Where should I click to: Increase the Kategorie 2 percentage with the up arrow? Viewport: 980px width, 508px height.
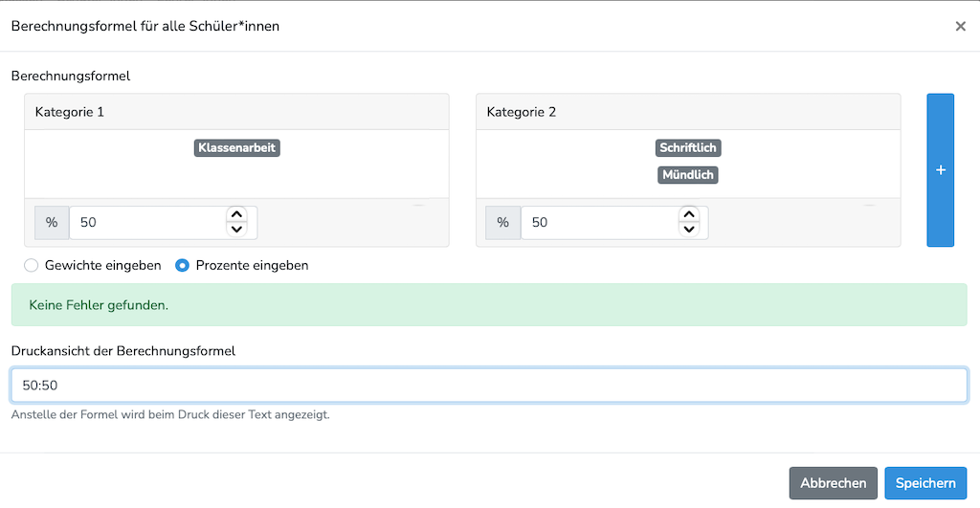click(689, 215)
